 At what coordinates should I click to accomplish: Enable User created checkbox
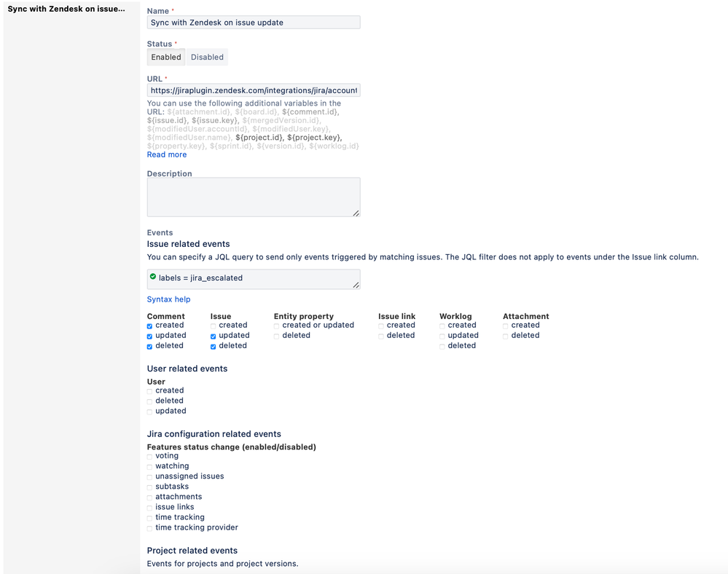coord(149,392)
